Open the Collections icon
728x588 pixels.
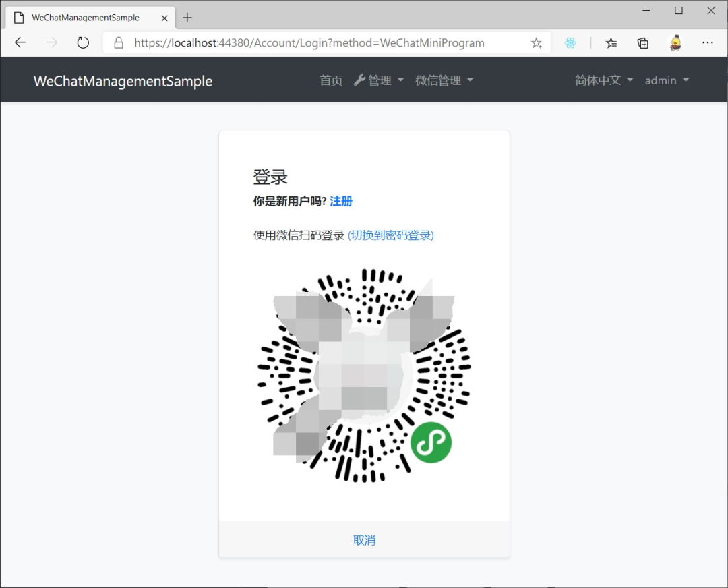(x=642, y=42)
